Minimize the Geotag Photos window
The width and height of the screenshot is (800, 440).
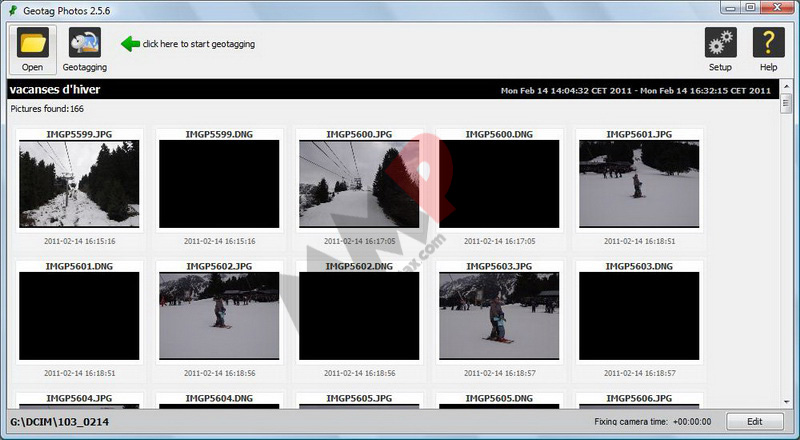[x=732, y=7]
